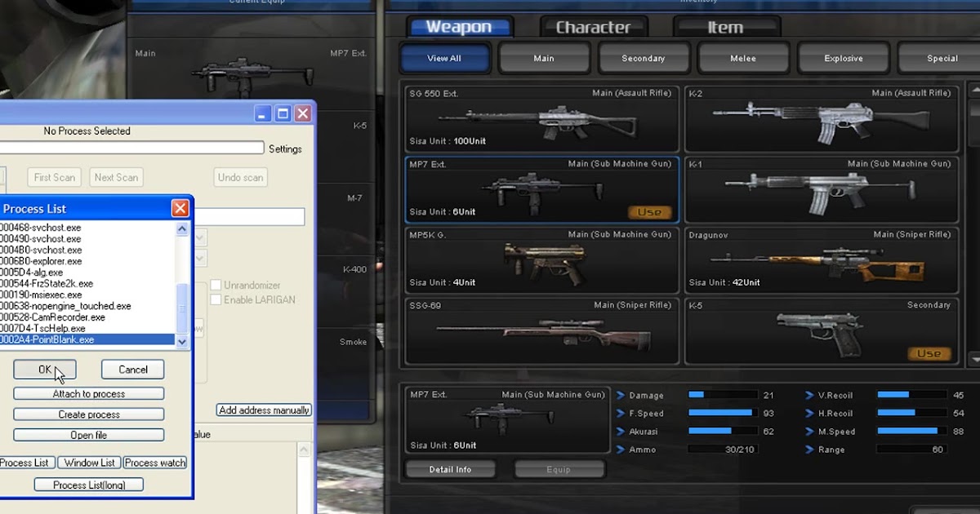Click the greyed Equip button
Image resolution: width=980 pixels, height=514 pixels.
560,469
